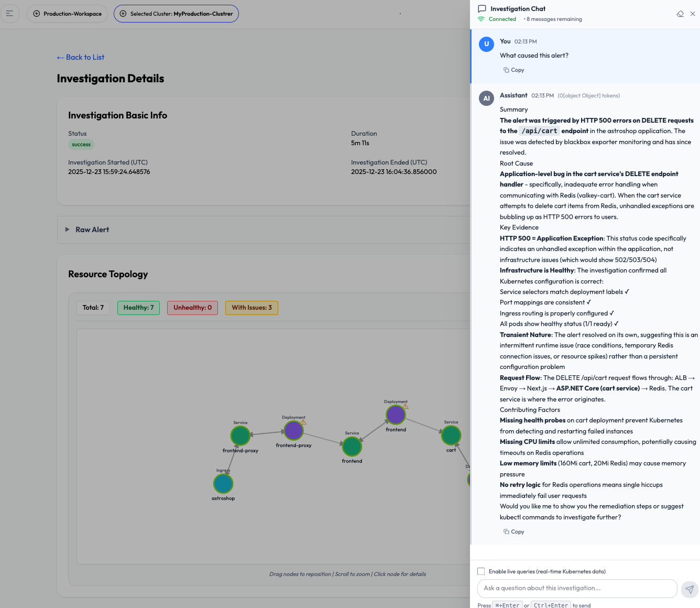The image size is (700, 608).
Task: Copy the Assistant's response
Action: pos(514,531)
